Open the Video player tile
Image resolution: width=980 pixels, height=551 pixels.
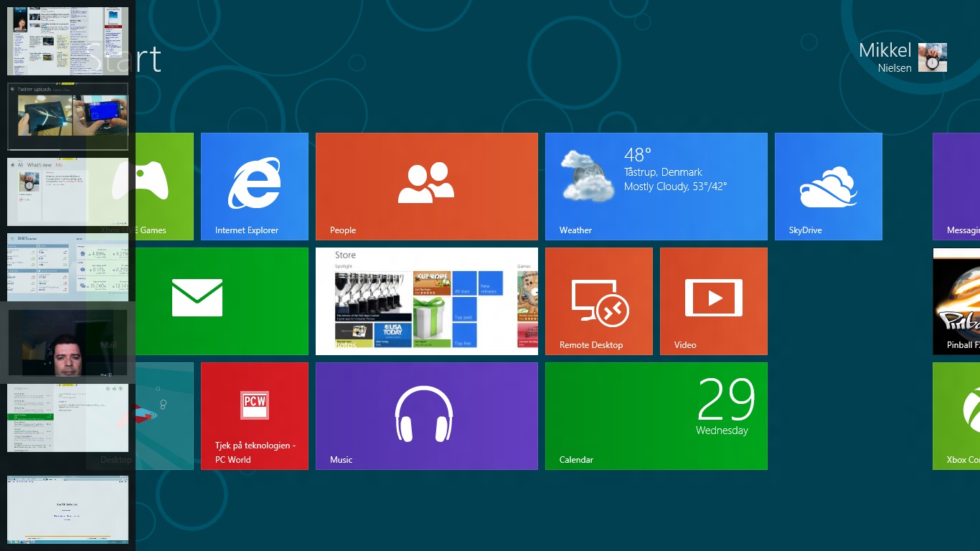click(714, 301)
